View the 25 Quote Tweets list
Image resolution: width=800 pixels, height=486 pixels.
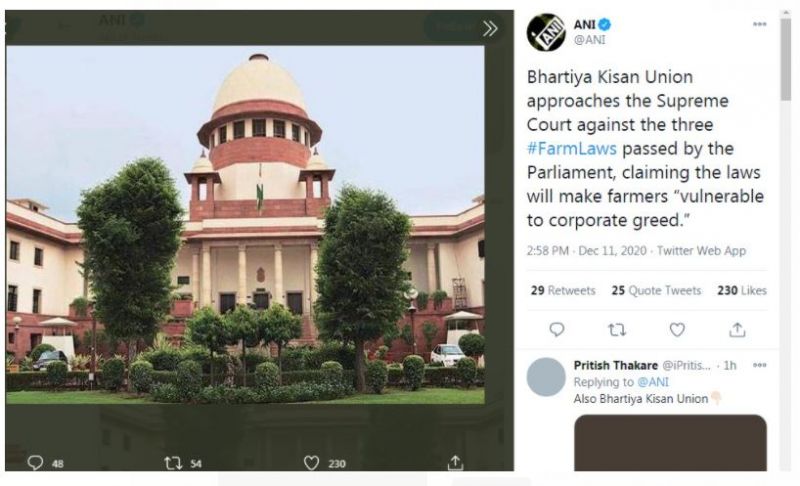[x=656, y=290]
